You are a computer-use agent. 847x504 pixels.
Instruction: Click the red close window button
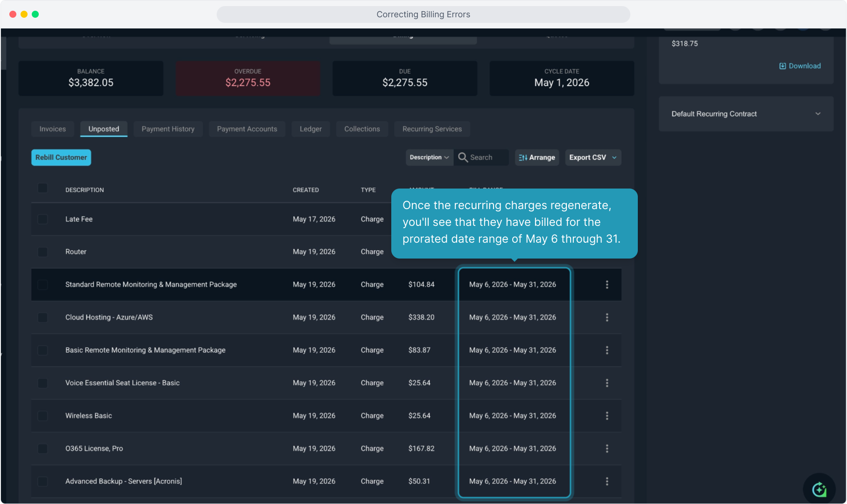pyautogui.click(x=13, y=14)
